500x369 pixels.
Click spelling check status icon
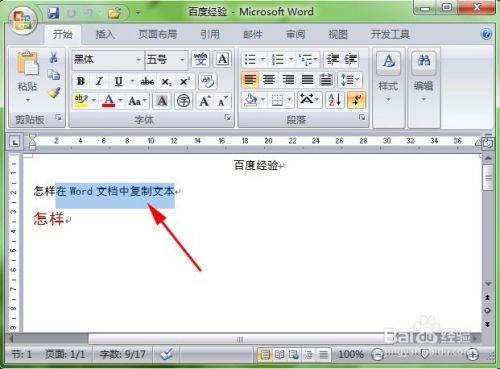click(166, 354)
